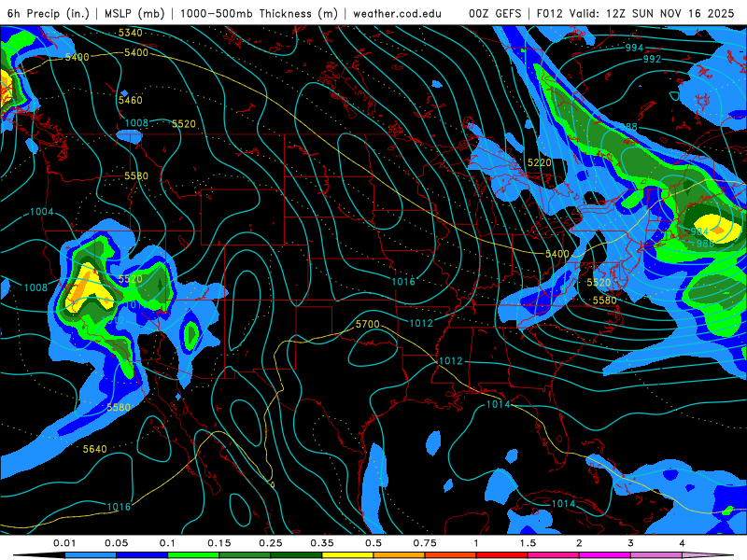Click the '5640' thickness contour label

coord(95,449)
